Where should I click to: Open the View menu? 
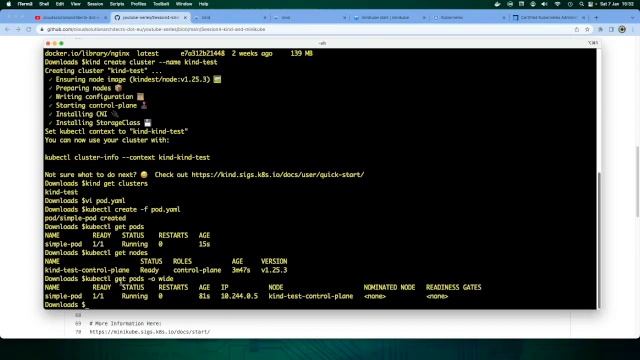pos(76,4)
